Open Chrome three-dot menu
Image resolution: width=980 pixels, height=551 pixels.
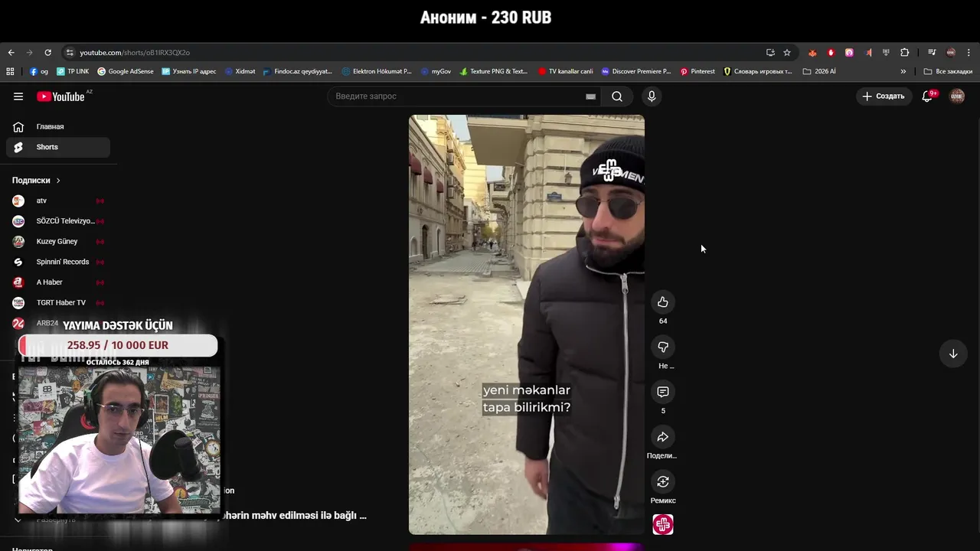(x=969, y=53)
